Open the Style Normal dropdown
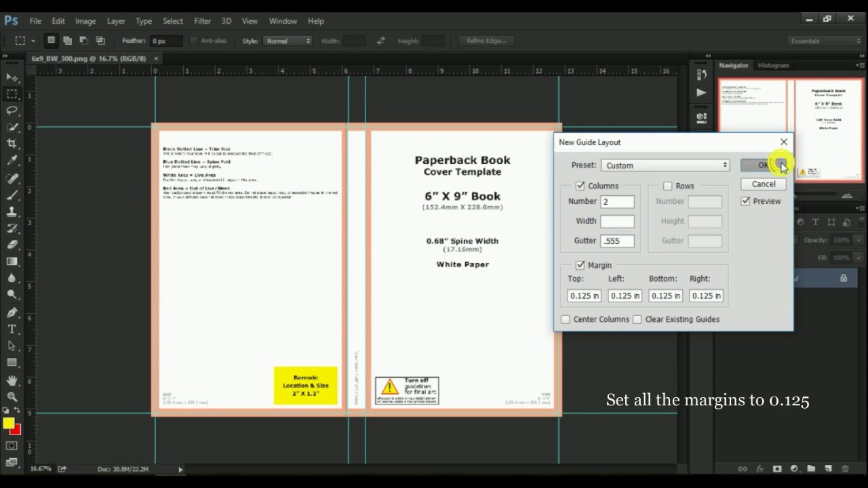 (288, 41)
